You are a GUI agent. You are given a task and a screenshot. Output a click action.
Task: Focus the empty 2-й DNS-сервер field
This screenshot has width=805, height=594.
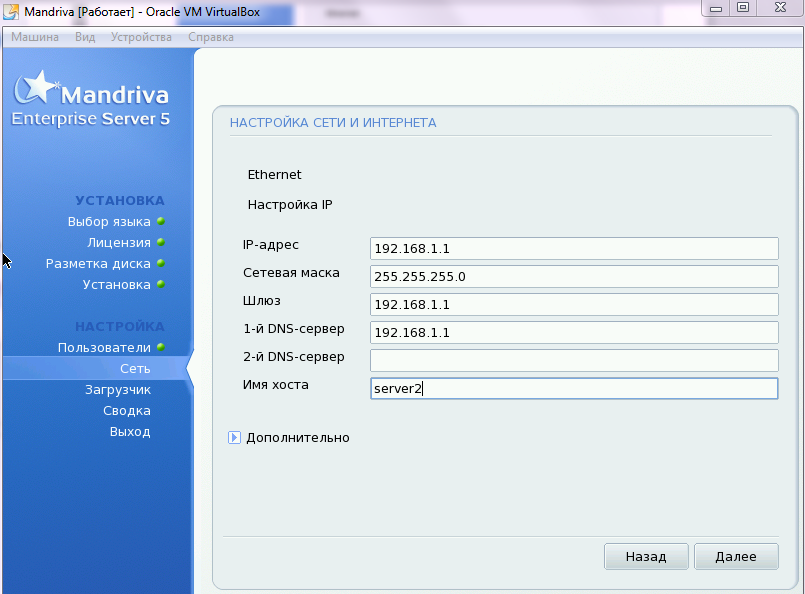(x=574, y=360)
